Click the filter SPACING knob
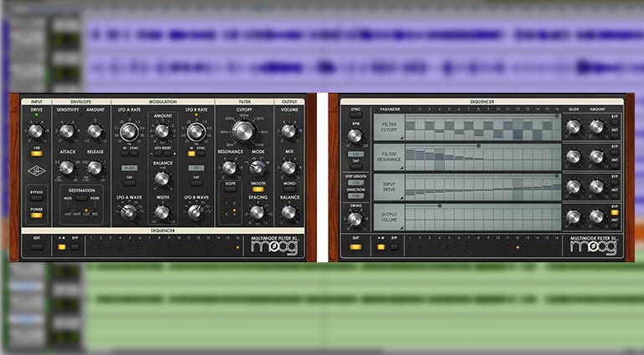Image resolution: width=644 pixels, height=355 pixels. pos(258,213)
